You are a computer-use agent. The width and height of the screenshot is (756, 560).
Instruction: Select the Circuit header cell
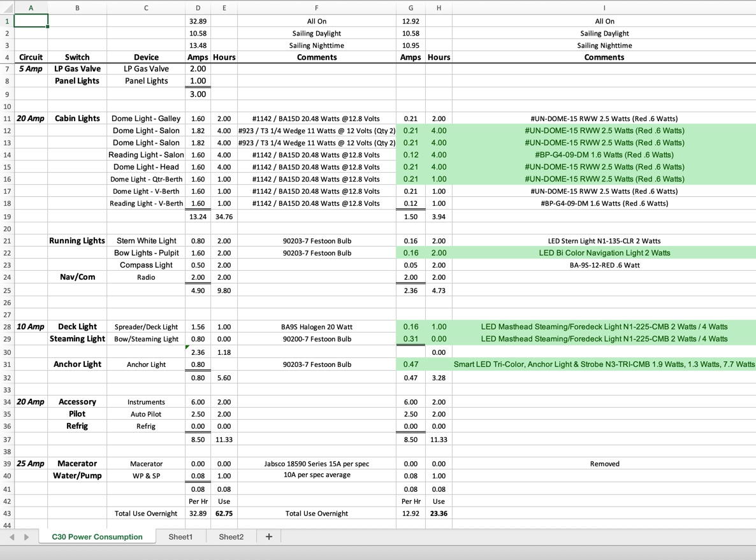[x=31, y=57]
